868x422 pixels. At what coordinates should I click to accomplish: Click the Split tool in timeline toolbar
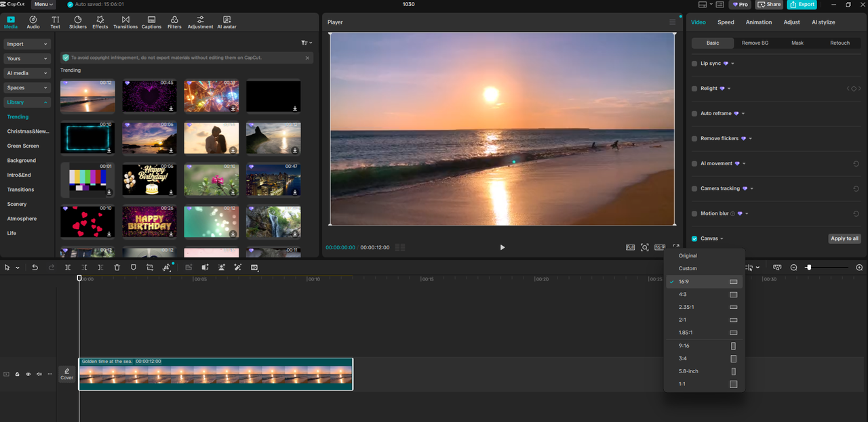(68, 267)
